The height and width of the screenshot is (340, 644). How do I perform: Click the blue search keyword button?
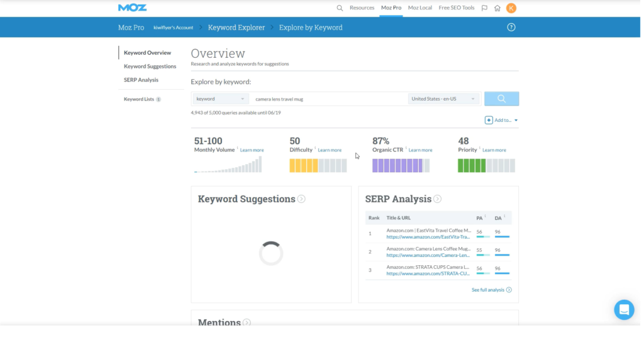click(501, 99)
